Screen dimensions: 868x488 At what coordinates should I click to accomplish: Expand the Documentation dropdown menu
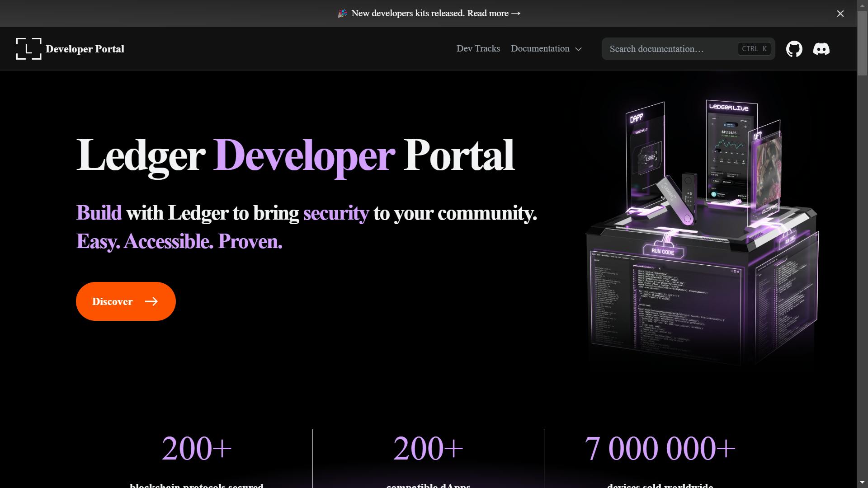coord(546,48)
